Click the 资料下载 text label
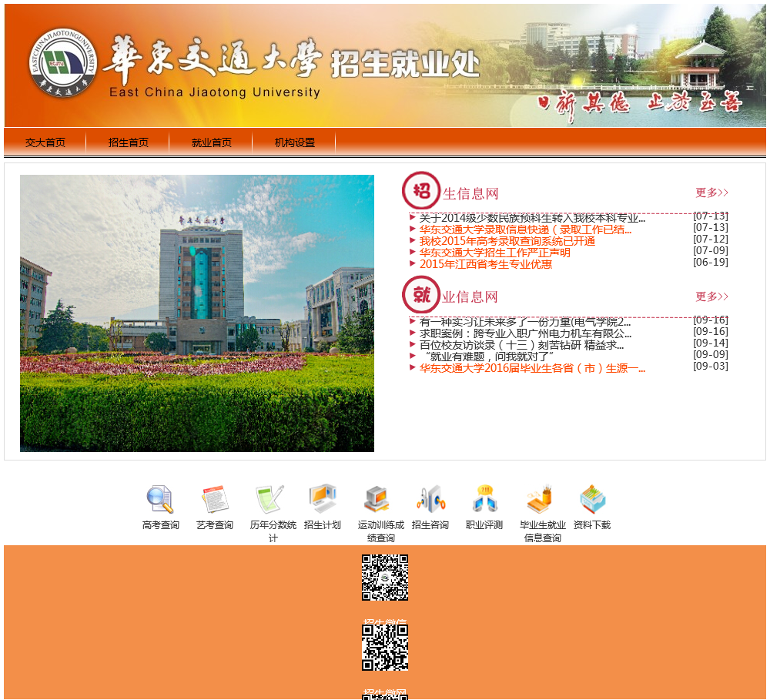 (591, 524)
